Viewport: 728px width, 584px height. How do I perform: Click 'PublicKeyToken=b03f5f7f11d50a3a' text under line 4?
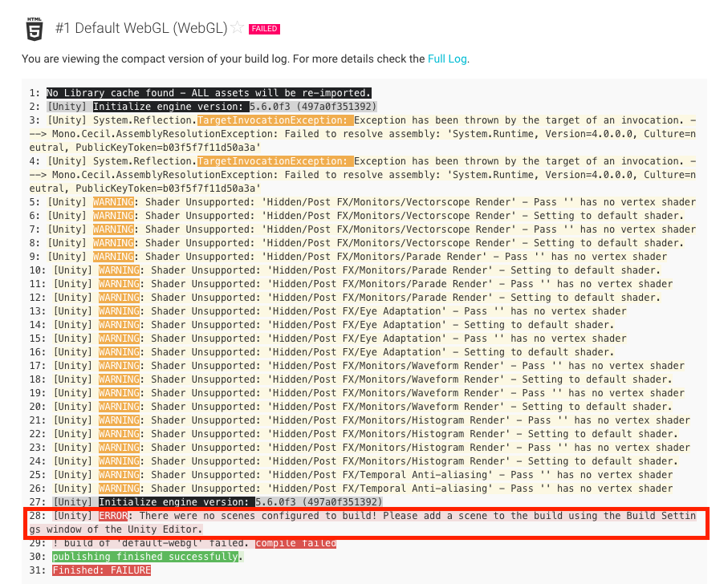(x=168, y=189)
